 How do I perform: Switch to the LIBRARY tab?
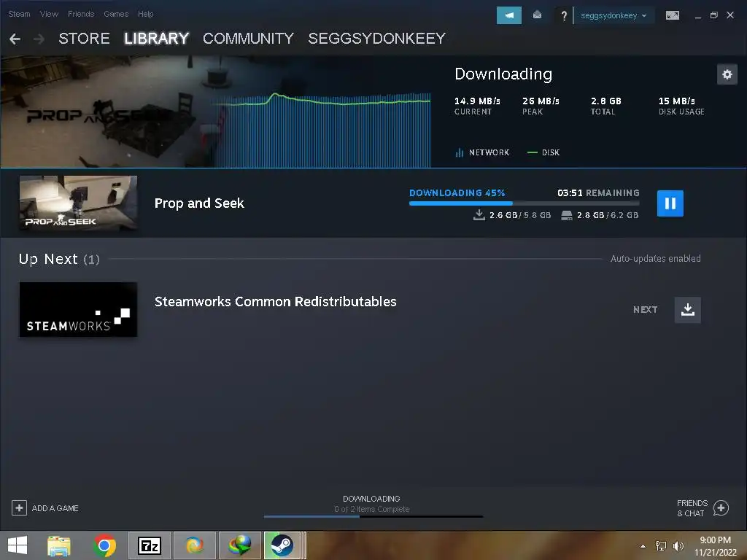156,39
